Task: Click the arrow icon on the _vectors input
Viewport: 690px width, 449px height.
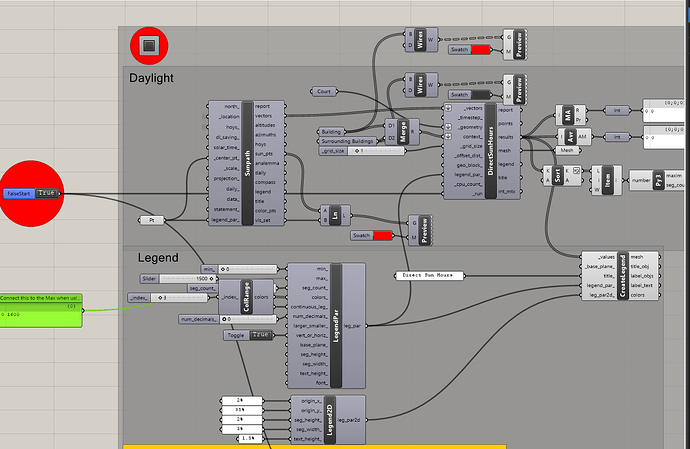Action: (x=448, y=108)
